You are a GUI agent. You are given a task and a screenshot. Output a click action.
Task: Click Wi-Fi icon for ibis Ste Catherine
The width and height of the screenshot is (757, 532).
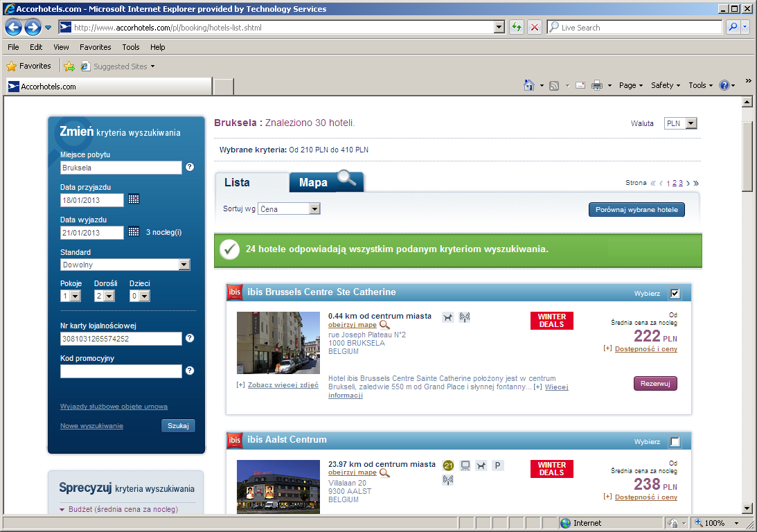(465, 317)
